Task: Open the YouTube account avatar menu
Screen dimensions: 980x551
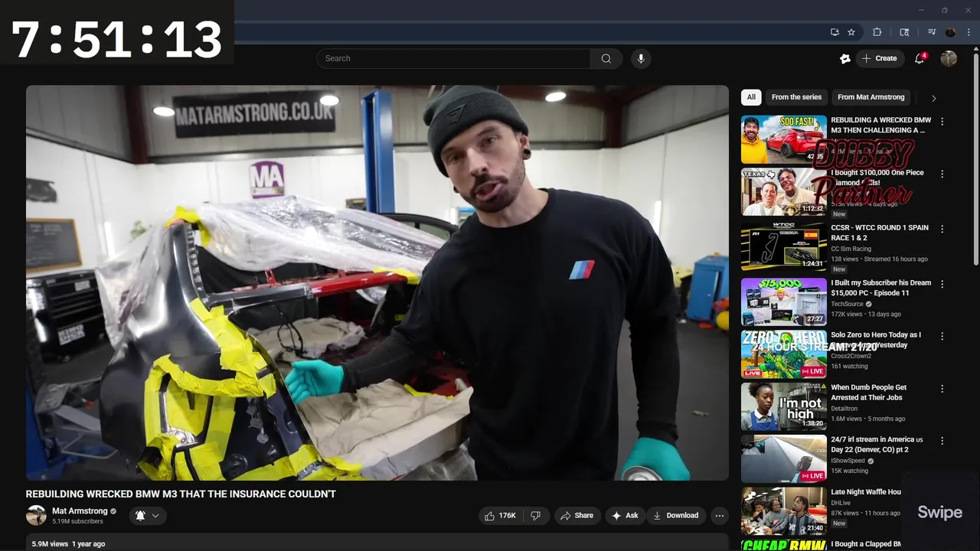Action: coord(949,58)
